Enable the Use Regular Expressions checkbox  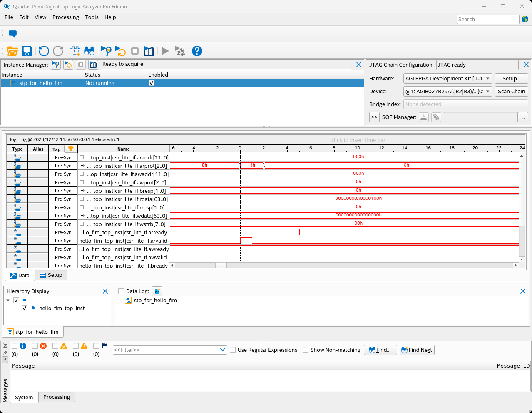click(233, 350)
